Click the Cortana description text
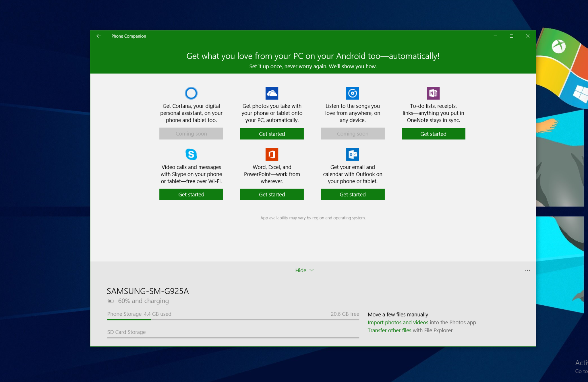The image size is (588, 382). 191,113
